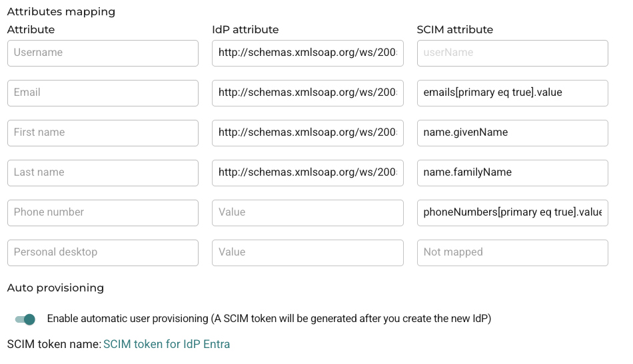Select the Last name attribute field

pyautogui.click(x=103, y=173)
